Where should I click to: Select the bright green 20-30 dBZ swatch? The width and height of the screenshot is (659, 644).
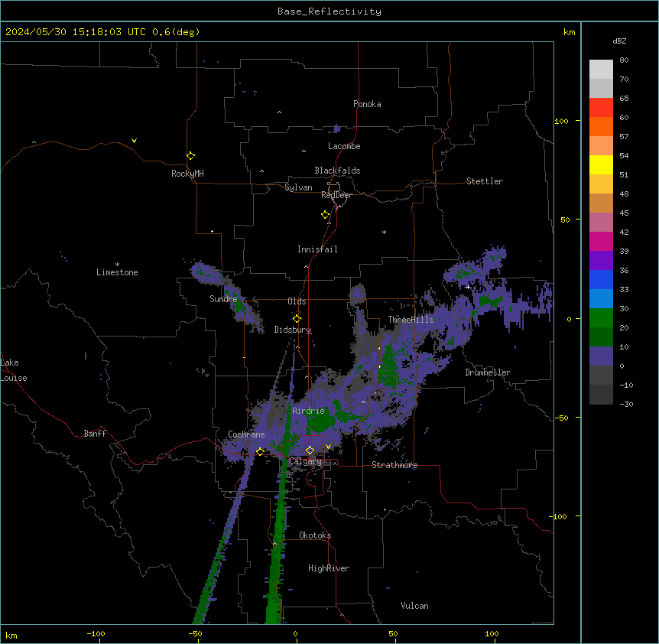[x=601, y=318]
